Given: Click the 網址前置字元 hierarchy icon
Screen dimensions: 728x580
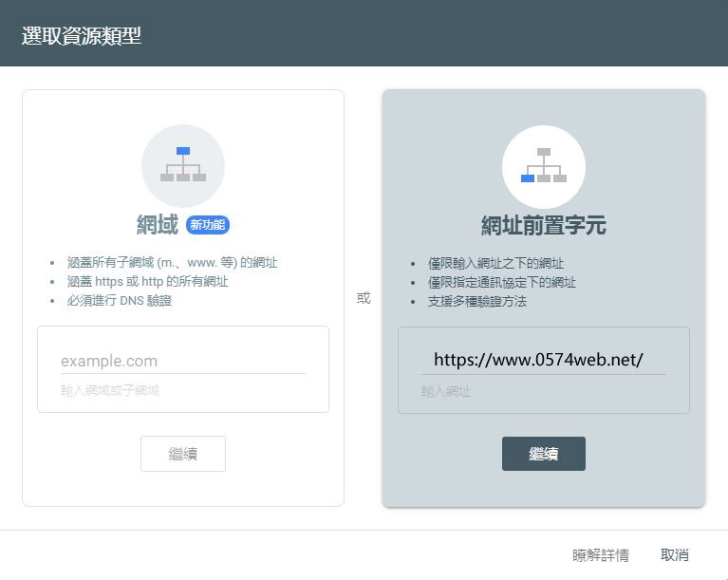Looking at the screenshot, I should point(543,166).
